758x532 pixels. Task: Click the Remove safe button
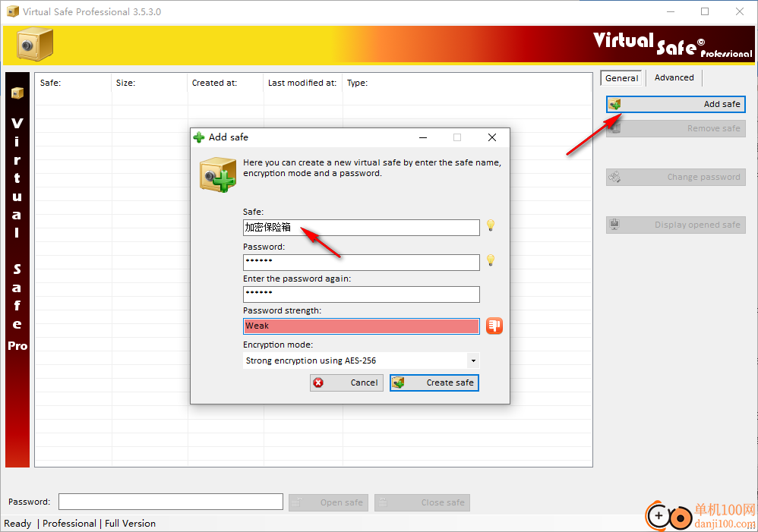pos(676,128)
